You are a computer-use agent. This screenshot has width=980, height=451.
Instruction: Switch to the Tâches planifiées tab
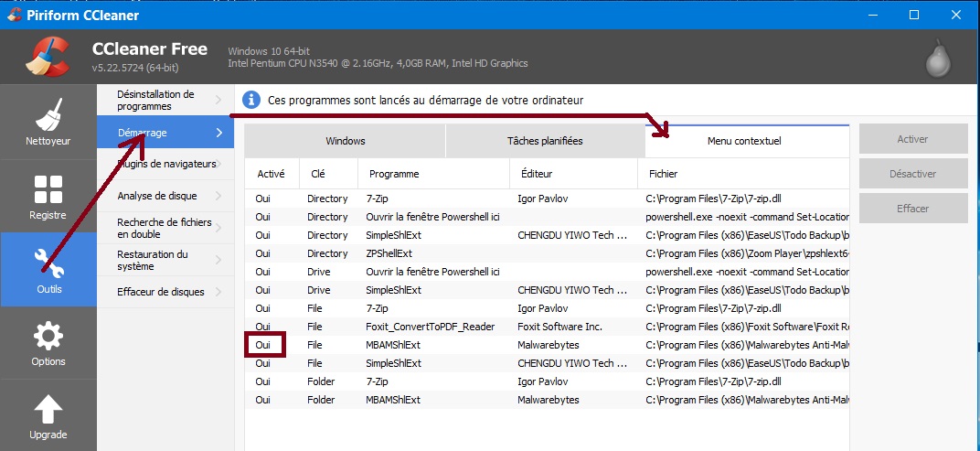tap(545, 141)
